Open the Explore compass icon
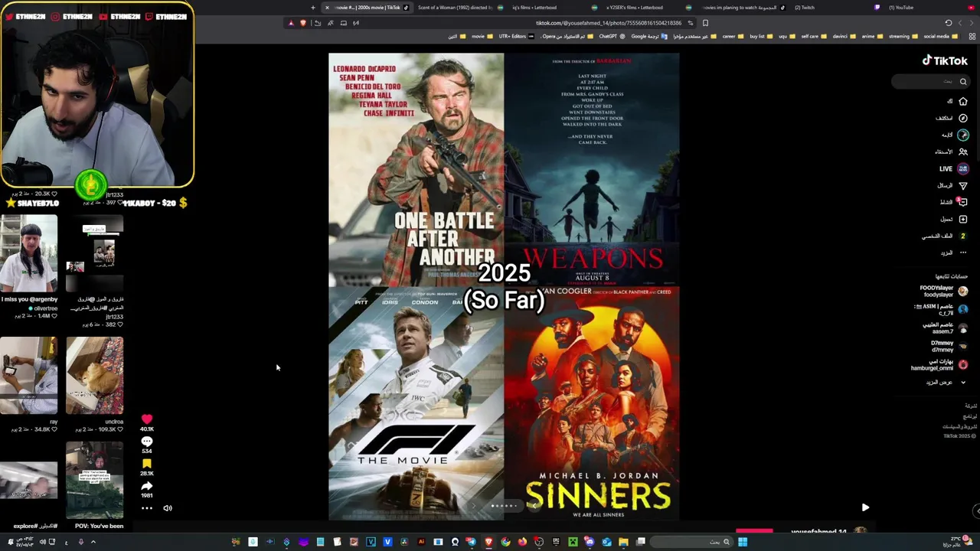 [963, 118]
